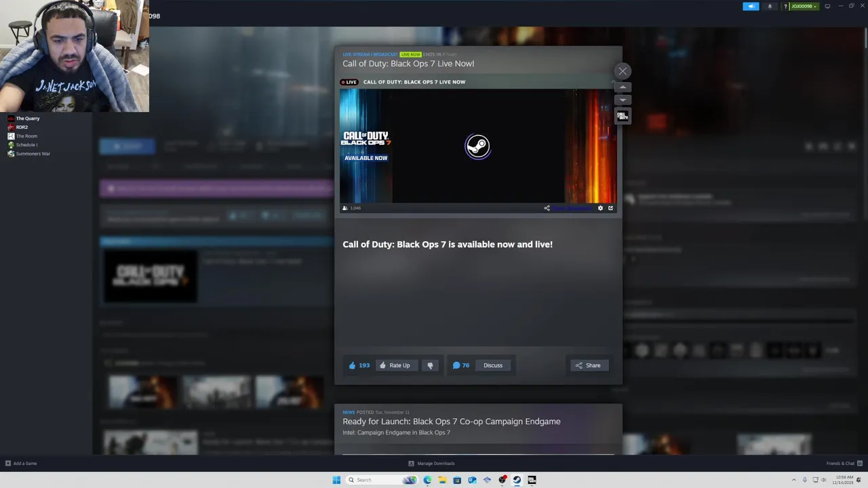Screen dimensions: 868x488
Task: Show hidden system tray icons chevron
Action: 794,480
